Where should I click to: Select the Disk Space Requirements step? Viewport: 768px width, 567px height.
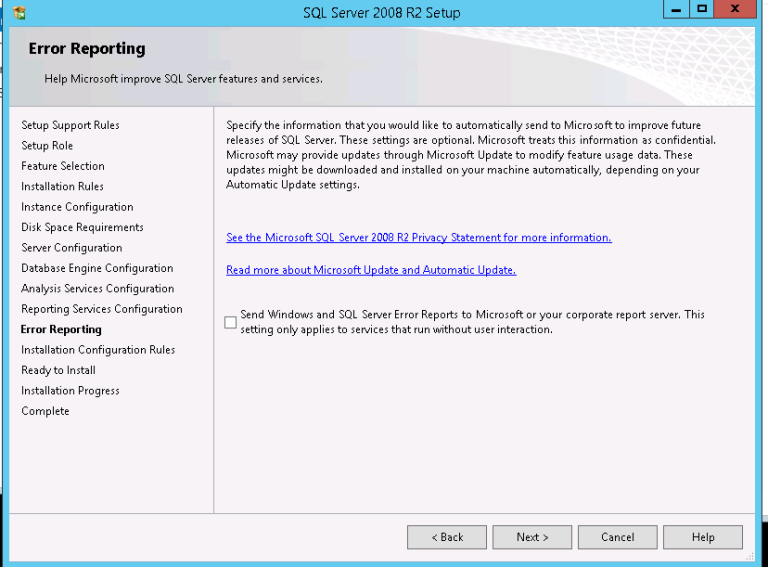point(82,227)
